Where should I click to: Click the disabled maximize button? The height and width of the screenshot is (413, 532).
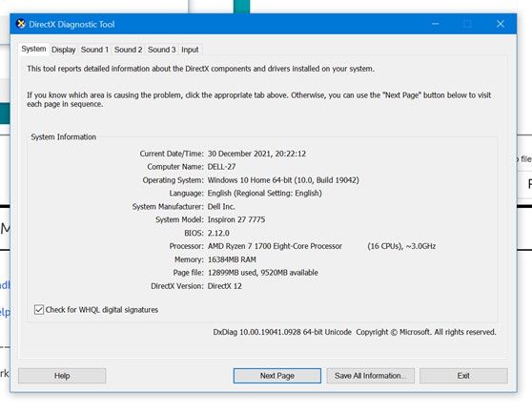point(467,24)
